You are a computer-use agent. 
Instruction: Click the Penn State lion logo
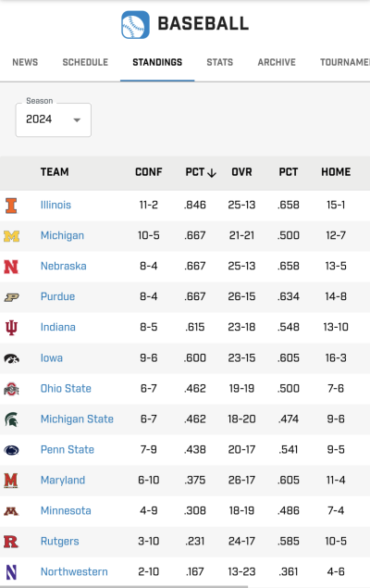tap(11, 450)
